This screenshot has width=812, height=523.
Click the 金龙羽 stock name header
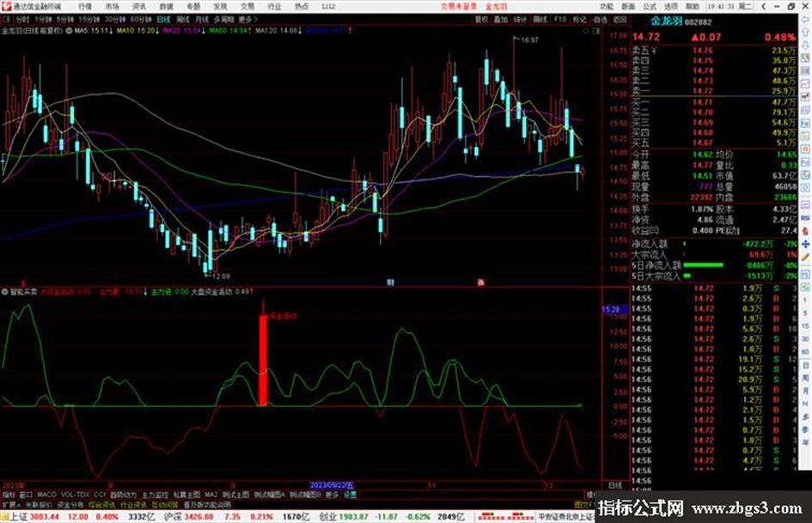(667, 21)
